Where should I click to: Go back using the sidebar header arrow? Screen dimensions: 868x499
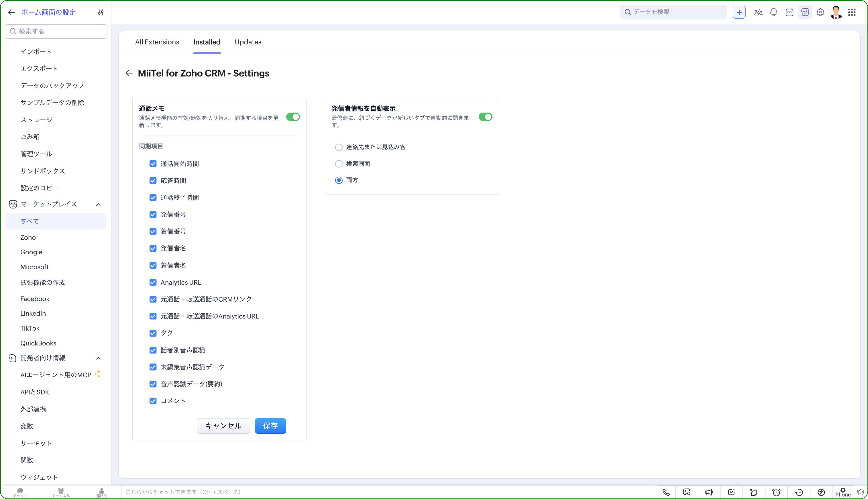[12, 12]
